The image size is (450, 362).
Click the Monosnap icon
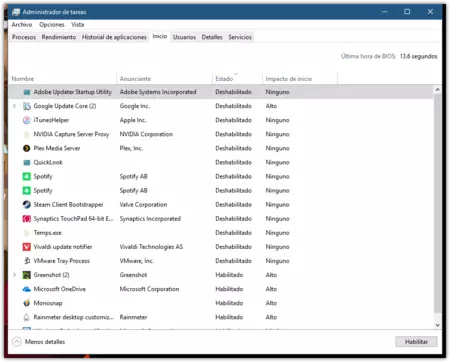27,303
